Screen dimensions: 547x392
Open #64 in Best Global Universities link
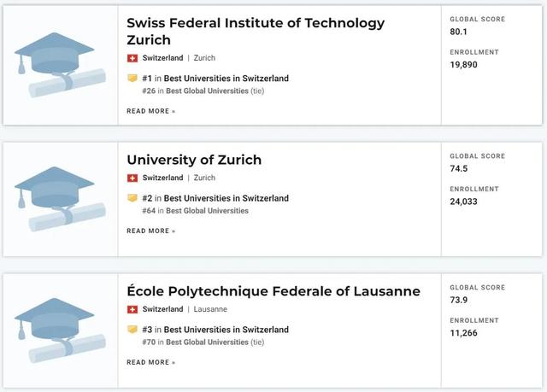(195, 211)
